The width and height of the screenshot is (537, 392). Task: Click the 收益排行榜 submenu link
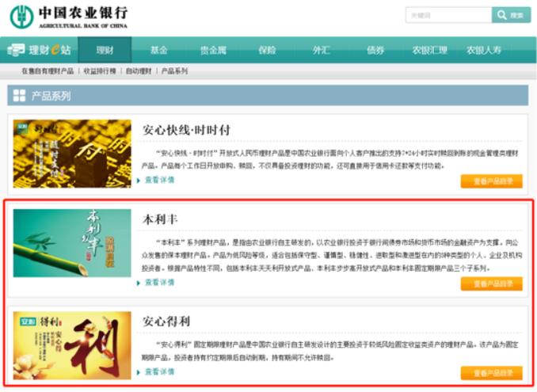coord(99,71)
